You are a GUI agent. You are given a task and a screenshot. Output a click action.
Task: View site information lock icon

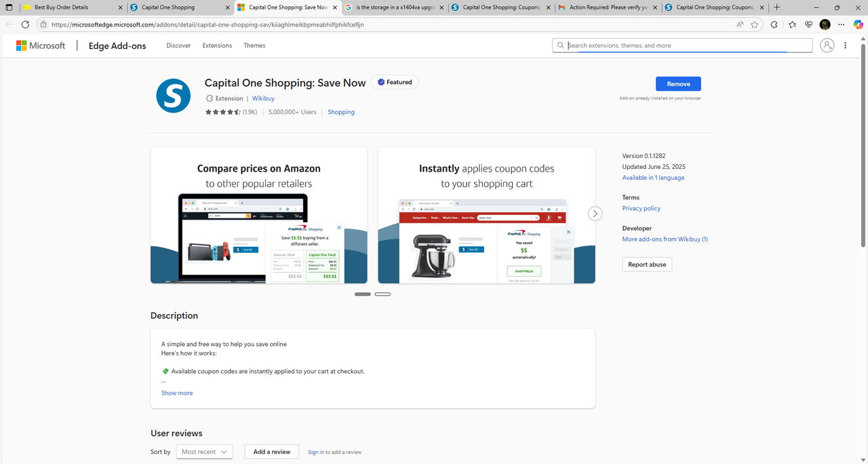[43, 24]
